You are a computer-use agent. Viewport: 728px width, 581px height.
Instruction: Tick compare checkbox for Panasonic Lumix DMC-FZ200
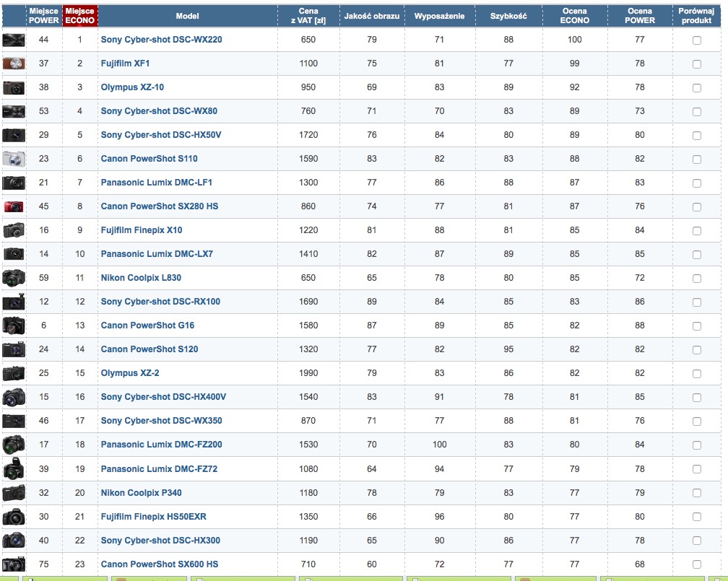point(696,445)
